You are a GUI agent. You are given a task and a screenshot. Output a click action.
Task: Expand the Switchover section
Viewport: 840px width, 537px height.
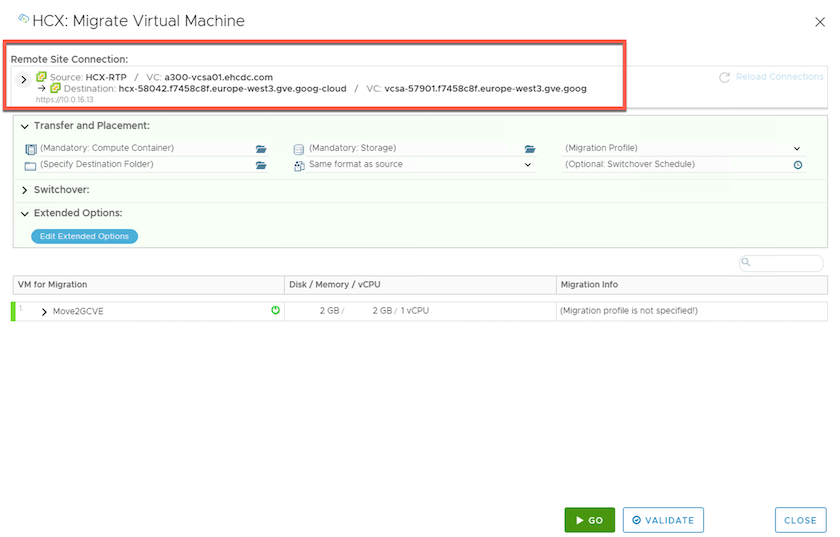tap(25, 190)
